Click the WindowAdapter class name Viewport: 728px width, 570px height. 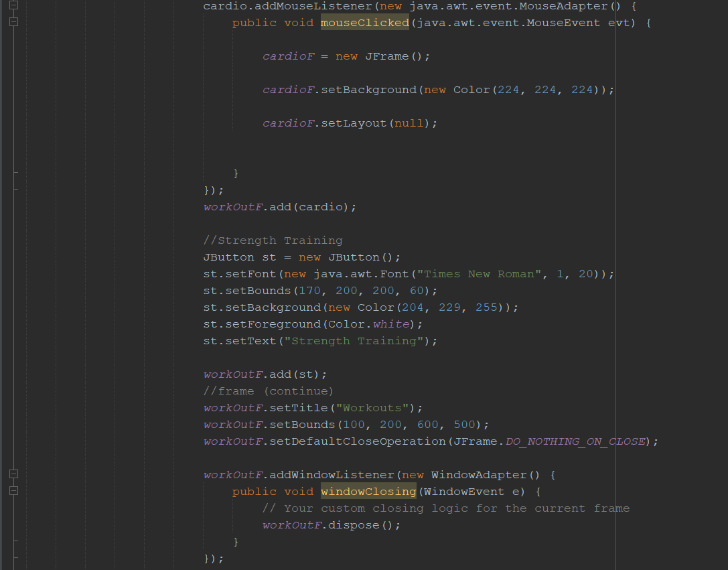point(479,475)
